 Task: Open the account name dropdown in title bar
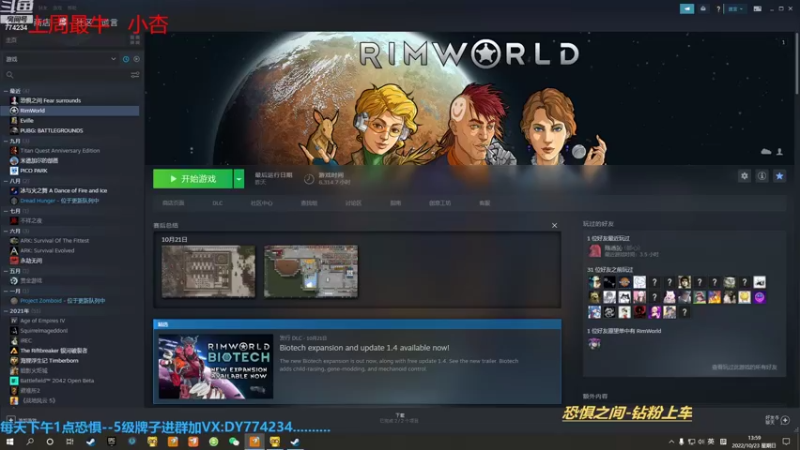pos(735,9)
